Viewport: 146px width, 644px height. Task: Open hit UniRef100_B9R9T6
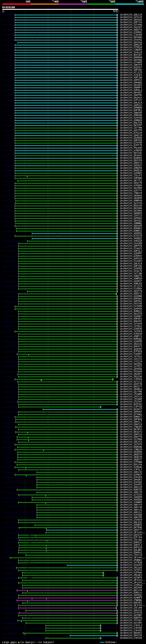(131, 618)
